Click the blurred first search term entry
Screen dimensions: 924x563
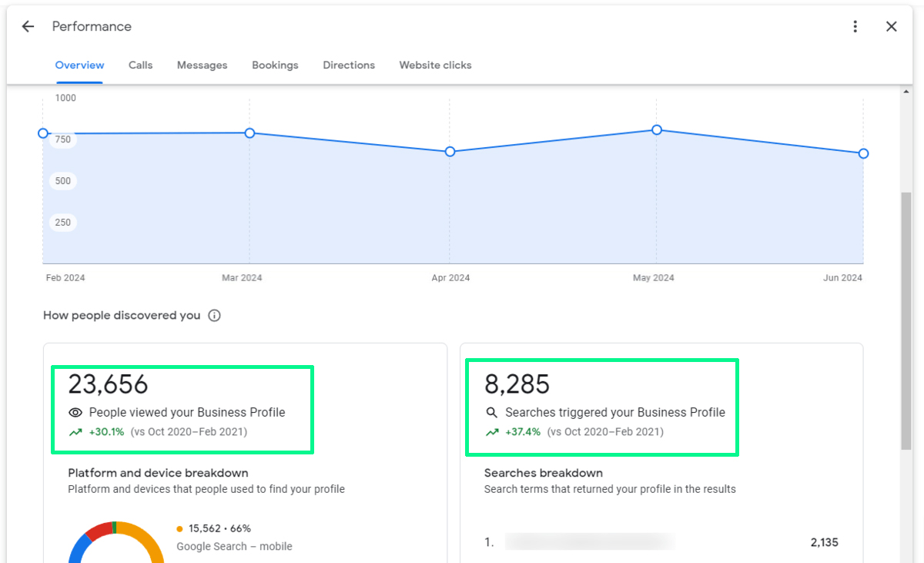pyautogui.click(x=590, y=542)
